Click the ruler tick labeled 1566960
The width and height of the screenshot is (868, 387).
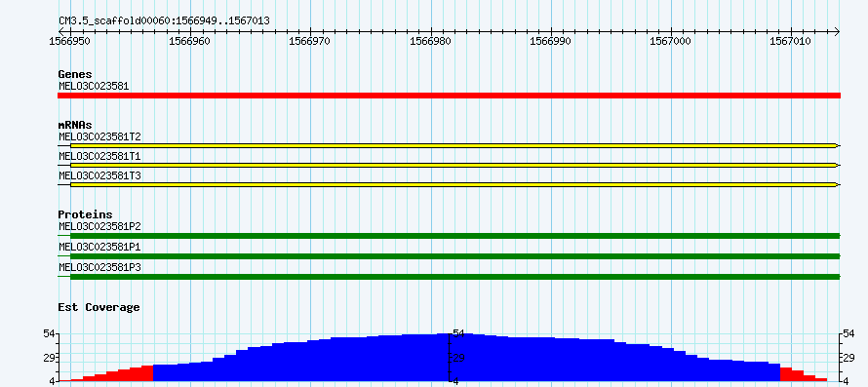[x=190, y=40]
